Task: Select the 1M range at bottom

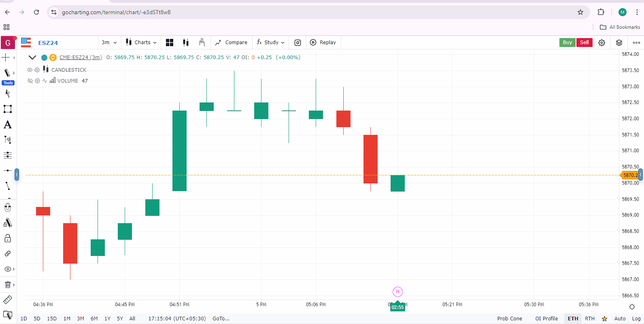Action: (x=67, y=319)
